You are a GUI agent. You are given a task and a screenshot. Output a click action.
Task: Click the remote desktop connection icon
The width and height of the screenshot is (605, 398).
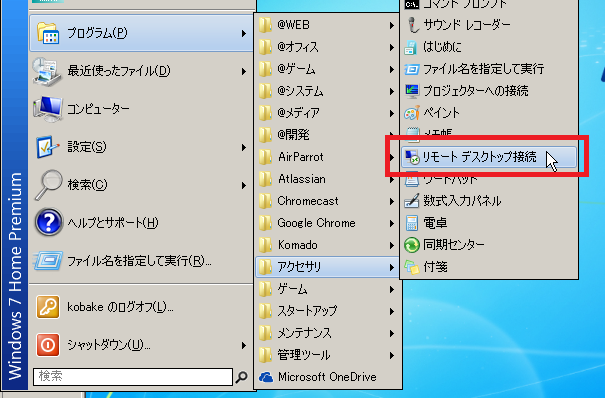(412, 157)
